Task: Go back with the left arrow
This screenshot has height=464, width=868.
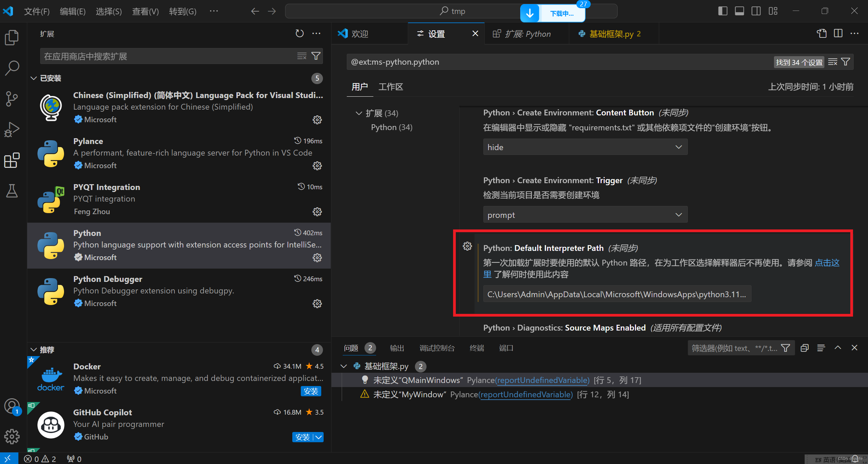Action: pos(255,11)
